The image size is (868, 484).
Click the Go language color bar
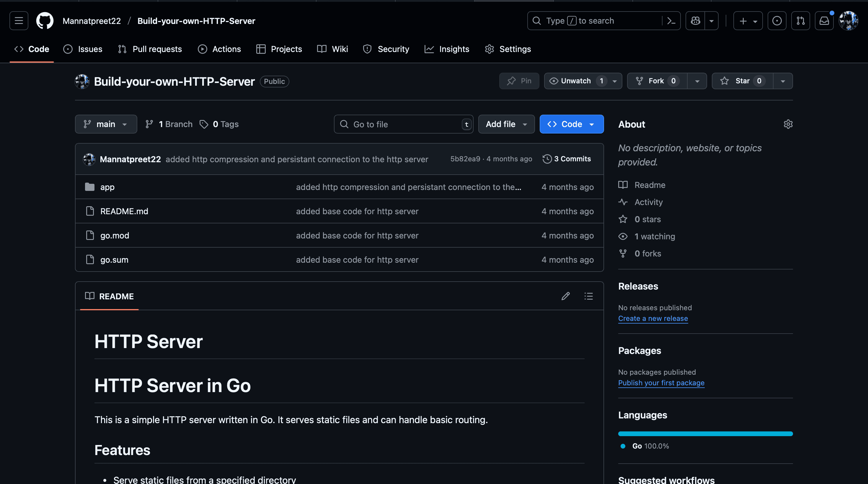coord(705,433)
